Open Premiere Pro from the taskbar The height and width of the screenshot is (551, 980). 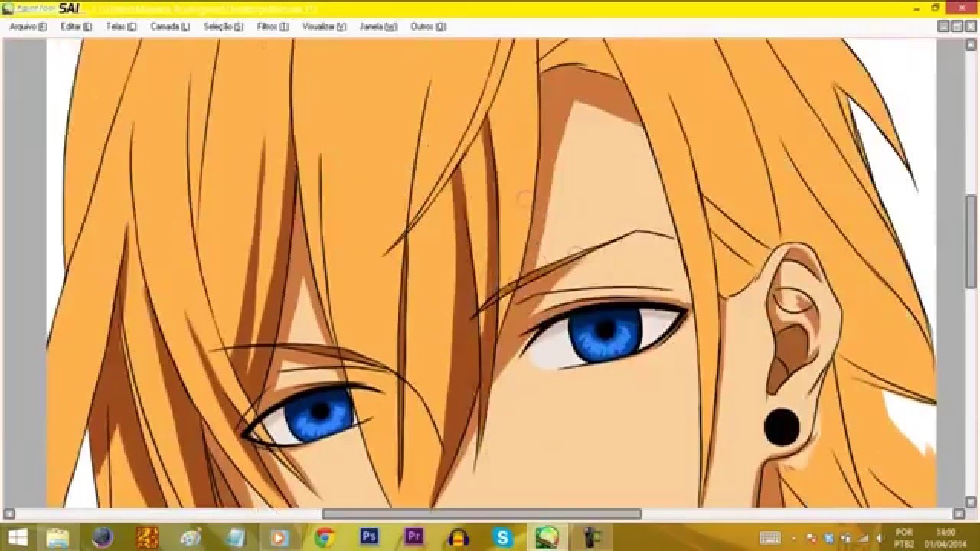(413, 537)
